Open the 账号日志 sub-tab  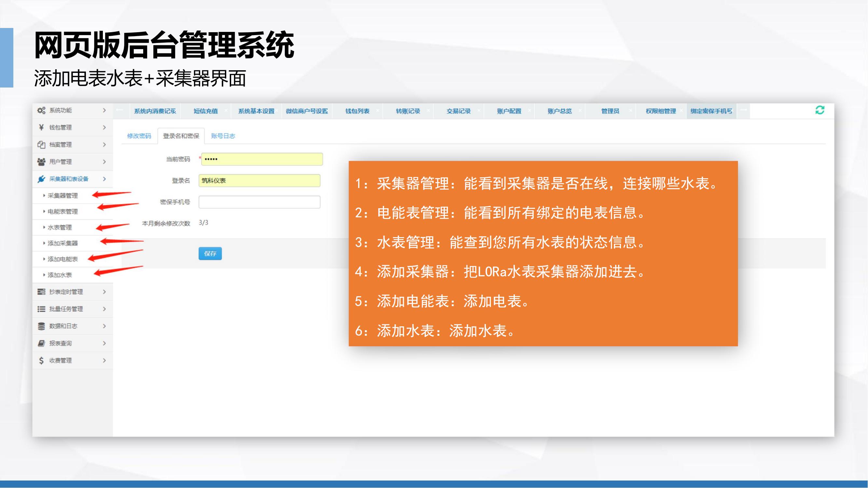click(223, 136)
